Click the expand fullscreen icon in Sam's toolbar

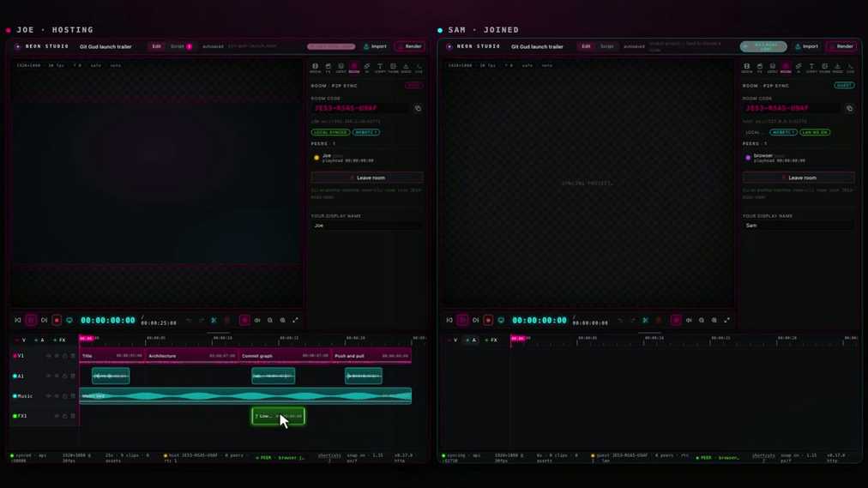click(x=727, y=320)
